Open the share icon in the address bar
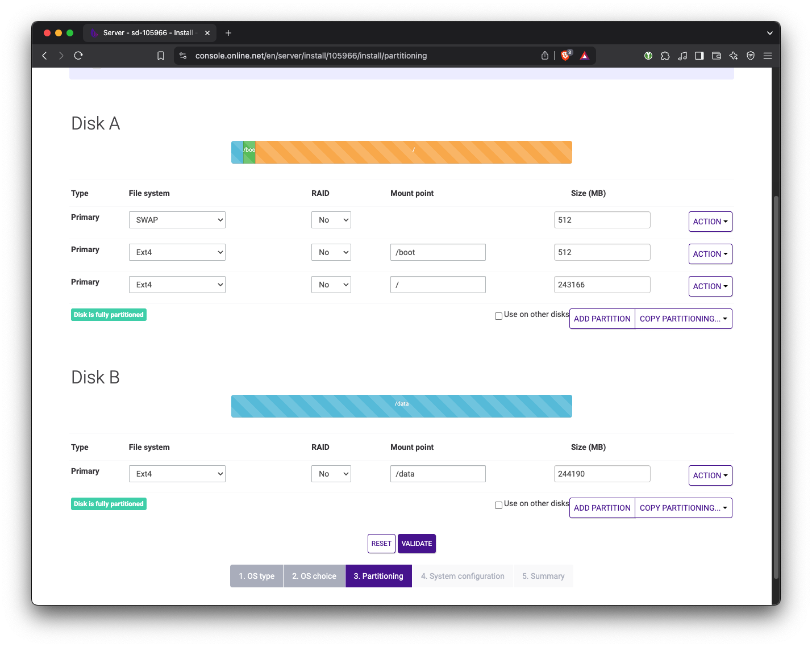Viewport: 812px width, 647px height. 545,56
